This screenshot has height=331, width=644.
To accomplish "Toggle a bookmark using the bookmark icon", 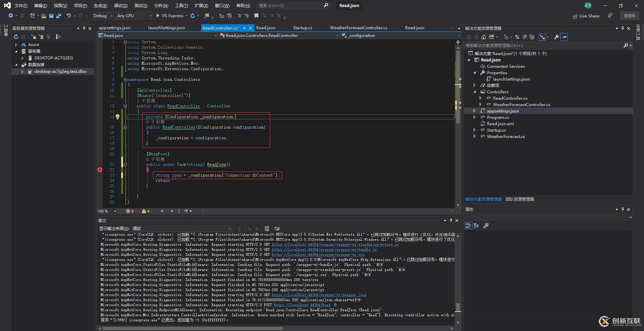I will coord(257,15).
